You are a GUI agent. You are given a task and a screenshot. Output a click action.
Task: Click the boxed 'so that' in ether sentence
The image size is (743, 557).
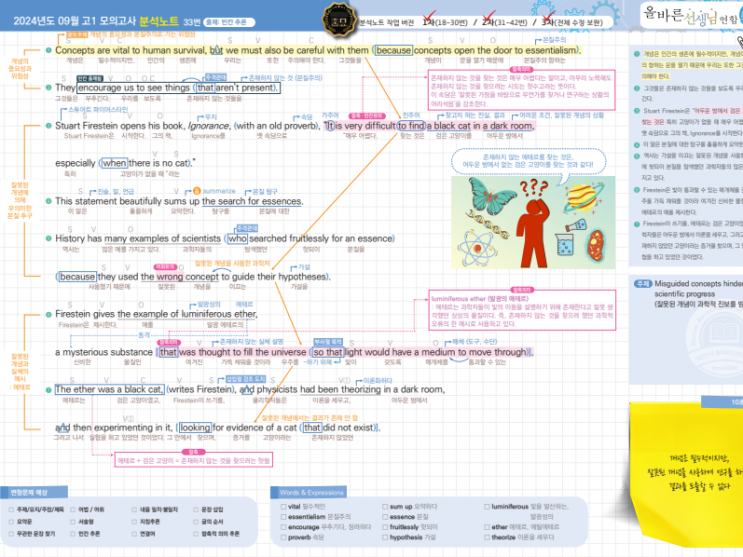[327, 352]
